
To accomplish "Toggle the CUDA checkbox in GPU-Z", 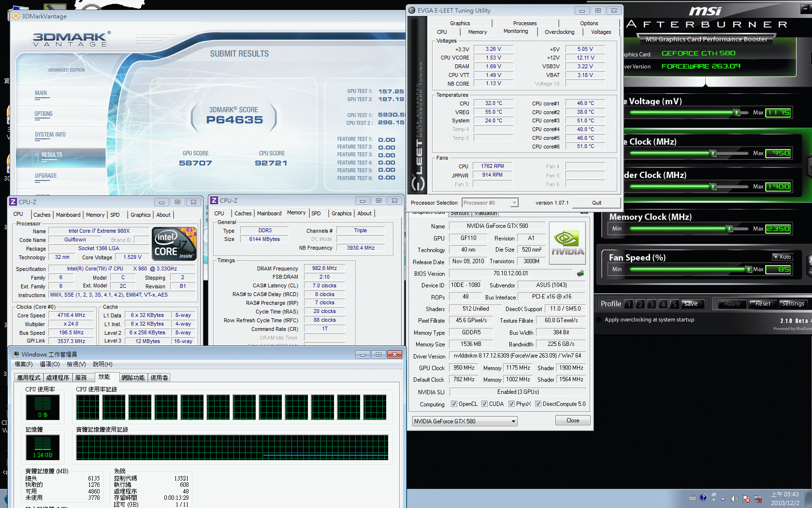I will pyautogui.click(x=484, y=404).
